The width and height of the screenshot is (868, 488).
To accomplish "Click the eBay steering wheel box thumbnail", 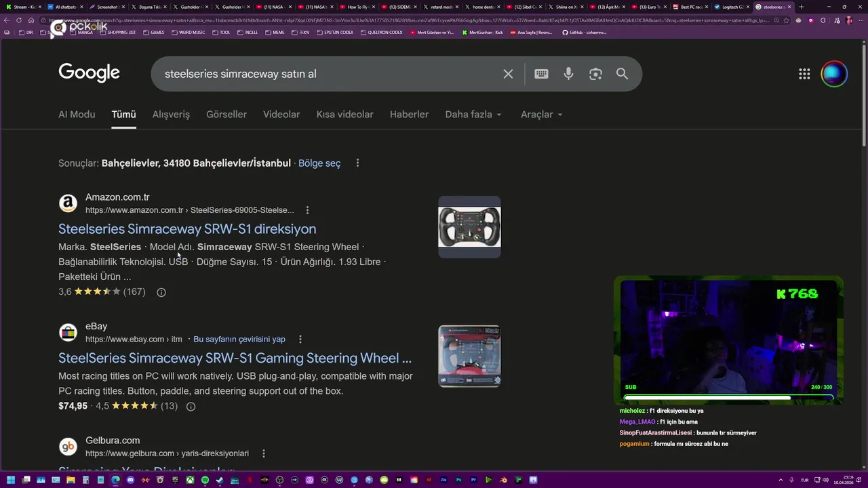I will 469,356.
